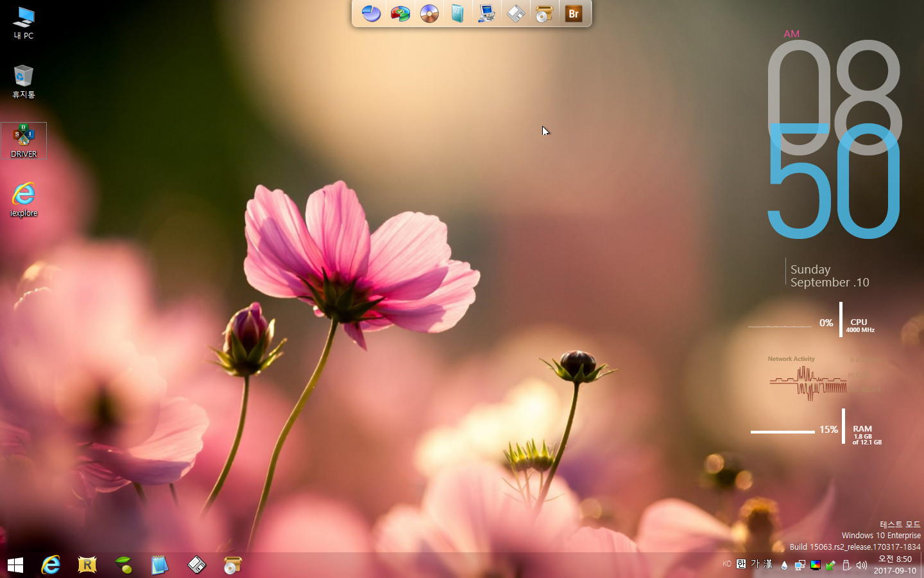Open the brown disc dock icon

(x=429, y=13)
